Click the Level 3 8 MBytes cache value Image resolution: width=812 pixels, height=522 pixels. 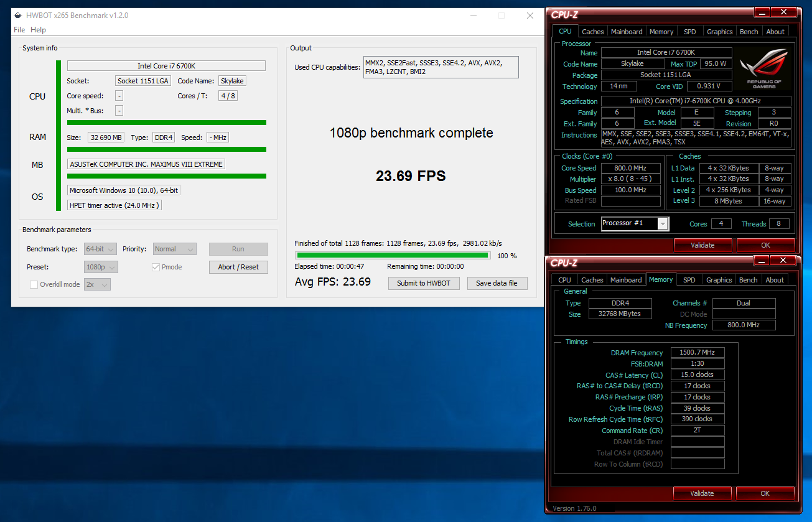coord(729,201)
